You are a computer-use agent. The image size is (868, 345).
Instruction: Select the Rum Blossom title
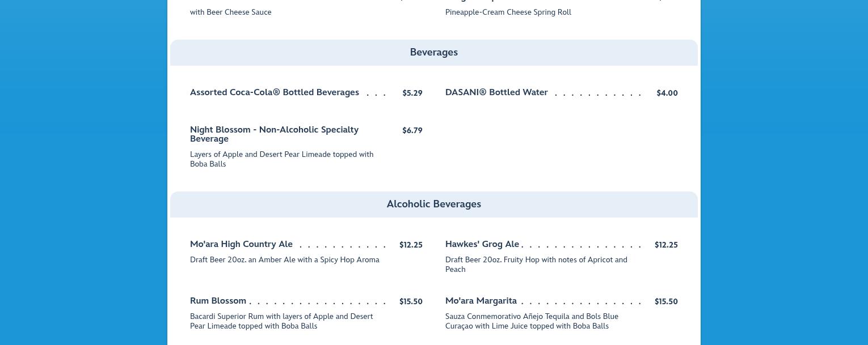coord(218,301)
